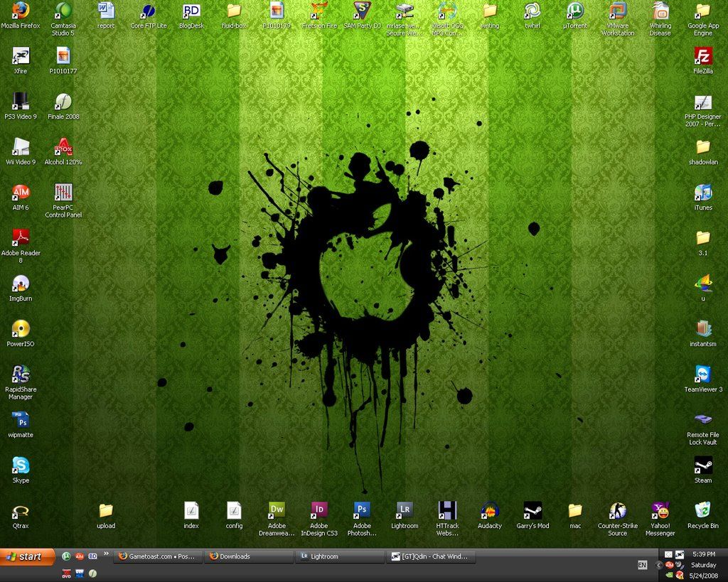The image size is (728, 582).
Task: Select the config file icon
Action: (x=234, y=515)
